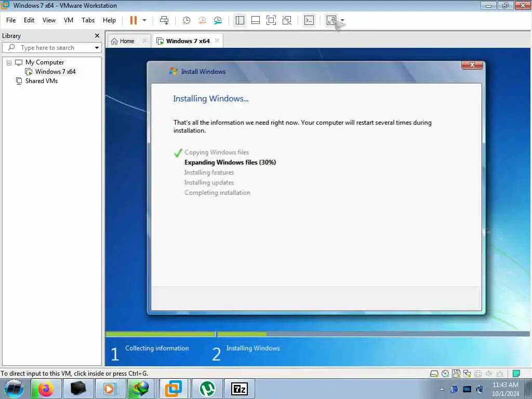Open the Windows Start menu

(14, 389)
